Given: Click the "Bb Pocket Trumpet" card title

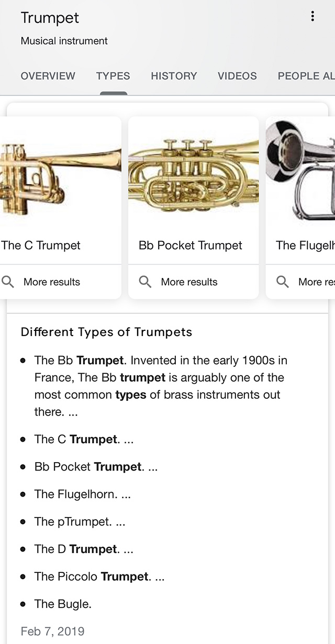Looking at the screenshot, I should [x=191, y=245].
